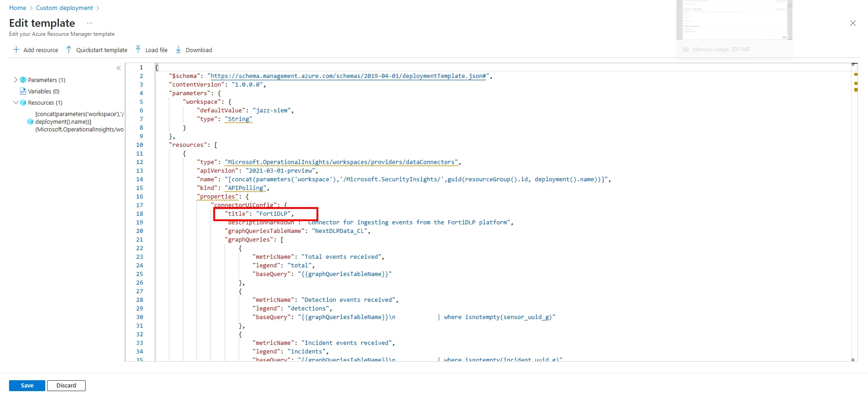Click the Add resource label

[41, 50]
